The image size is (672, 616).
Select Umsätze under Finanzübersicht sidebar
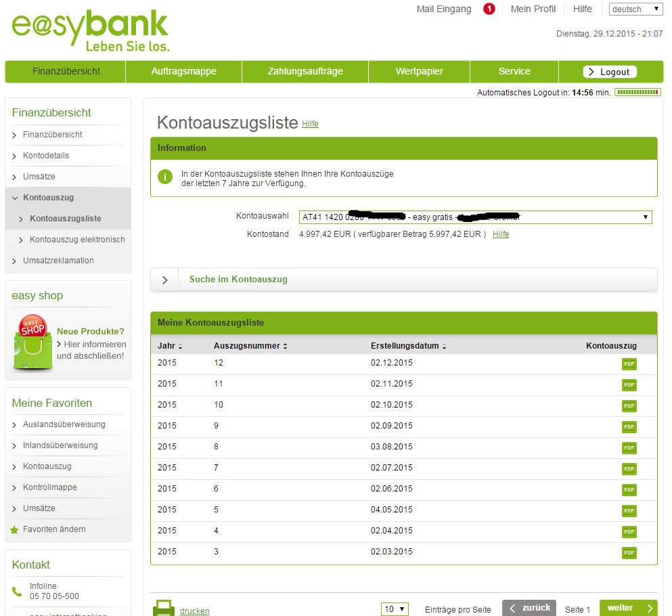pos(39,177)
